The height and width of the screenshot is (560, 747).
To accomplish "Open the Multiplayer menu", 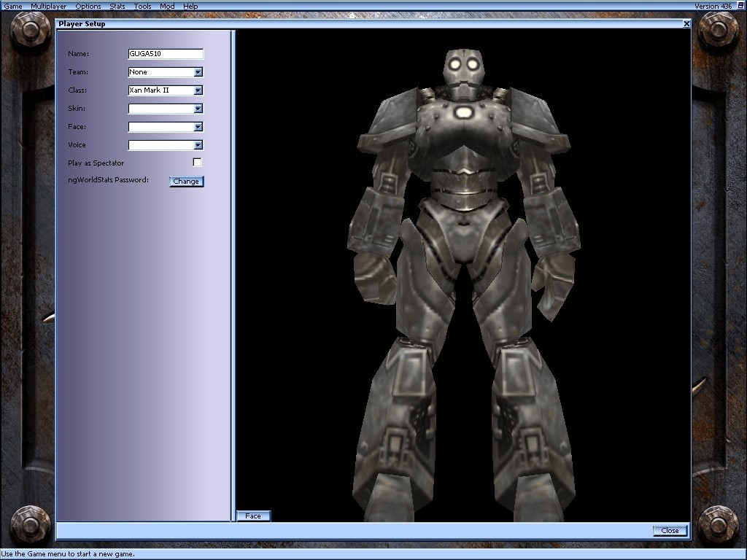I will pyautogui.click(x=48, y=6).
